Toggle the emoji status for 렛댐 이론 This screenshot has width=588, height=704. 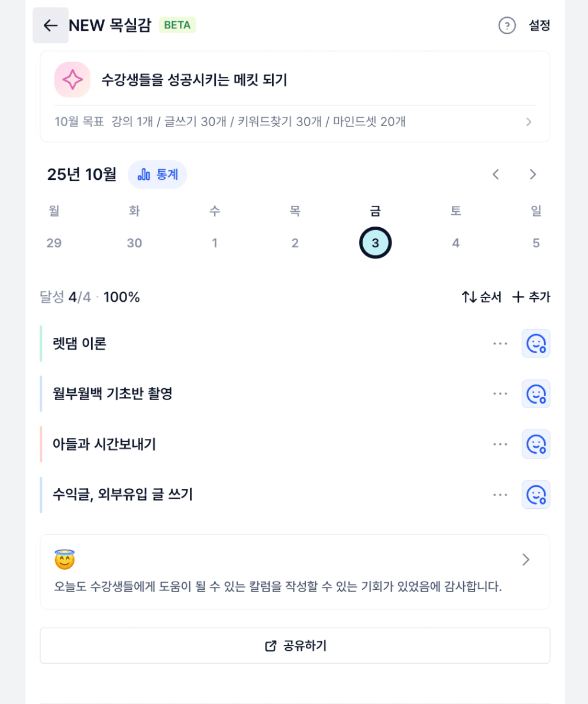(536, 344)
